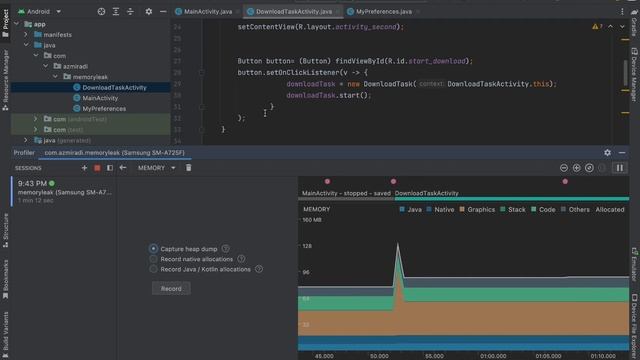Image resolution: width=640 pixels, height=360 pixels.
Task: Zoom in the profiler timeline
Action: coord(576,168)
